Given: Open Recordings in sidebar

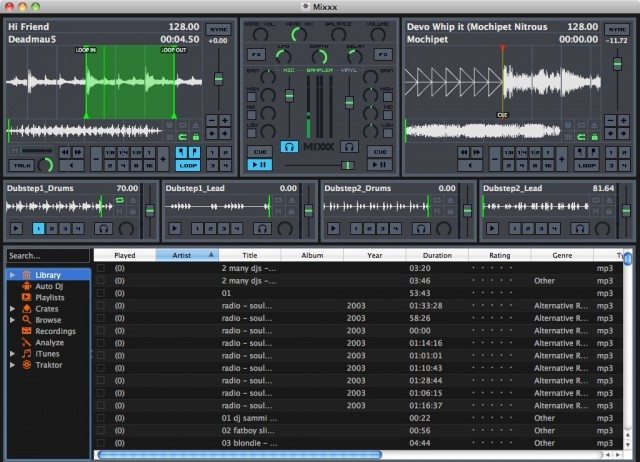Looking at the screenshot, I should coord(56,331).
